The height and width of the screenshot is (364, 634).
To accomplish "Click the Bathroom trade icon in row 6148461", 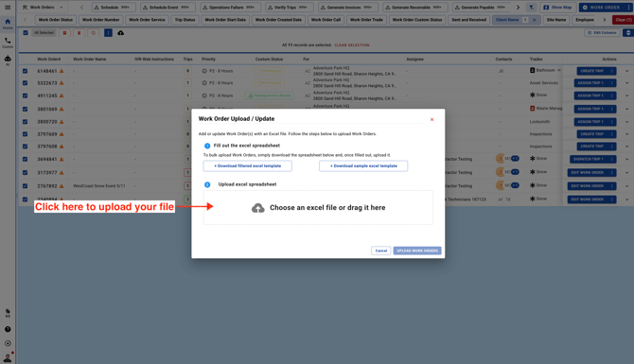I will [x=532, y=70].
